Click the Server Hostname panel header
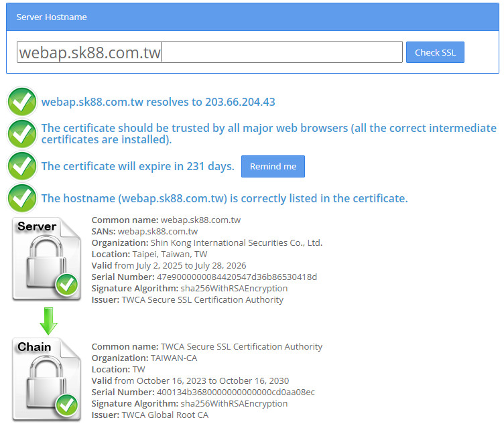This screenshot has height=430, width=504. [x=252, y=17]
